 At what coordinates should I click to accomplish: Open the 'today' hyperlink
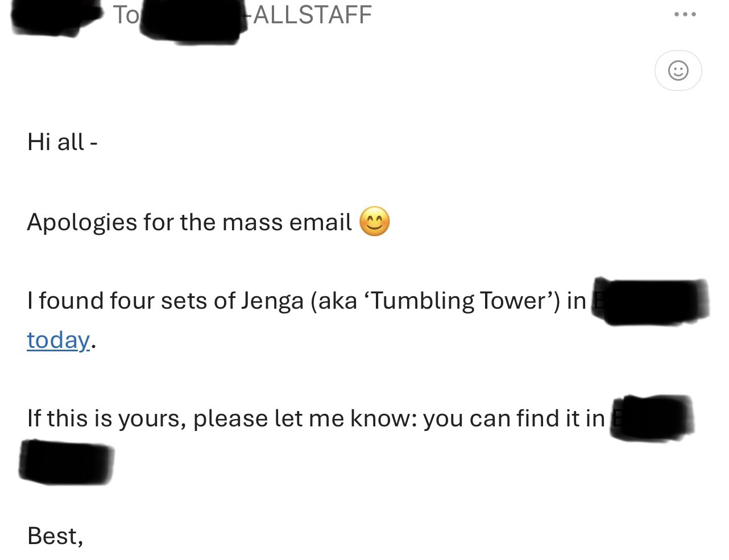pos(58,340)
